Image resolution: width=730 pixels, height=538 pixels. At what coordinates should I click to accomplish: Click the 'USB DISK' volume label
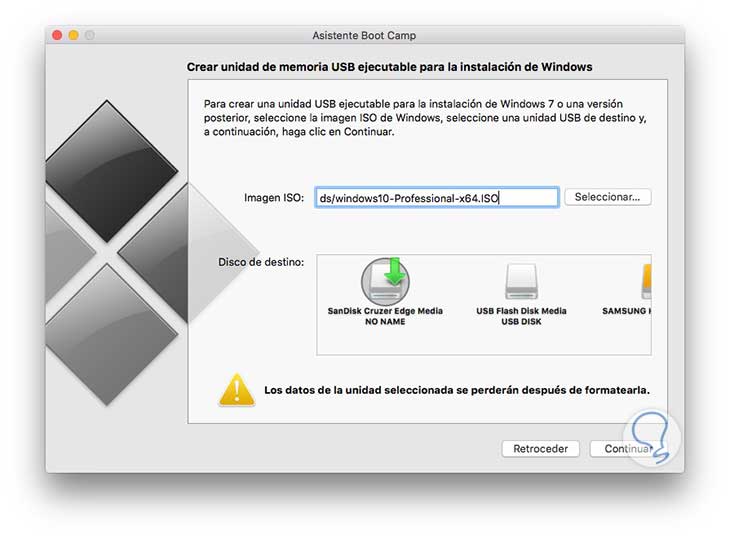tap(521, 322)
